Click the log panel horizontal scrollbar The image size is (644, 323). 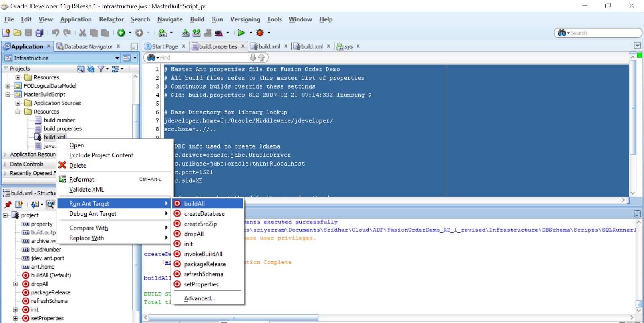tap(233, 318)
